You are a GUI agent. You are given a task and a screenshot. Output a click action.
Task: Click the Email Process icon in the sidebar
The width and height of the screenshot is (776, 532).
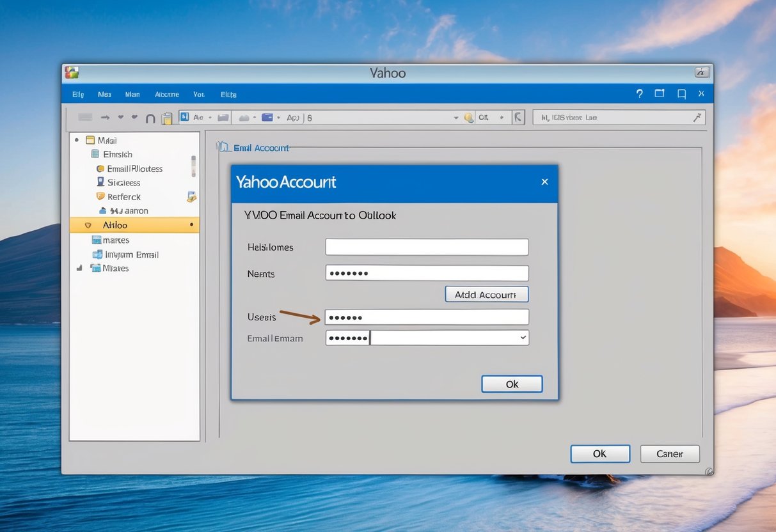pos(102,168)
